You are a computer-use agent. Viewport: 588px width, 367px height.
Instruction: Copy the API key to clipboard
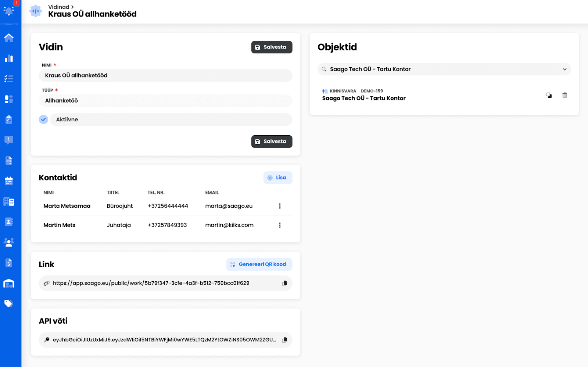point(284,340)
